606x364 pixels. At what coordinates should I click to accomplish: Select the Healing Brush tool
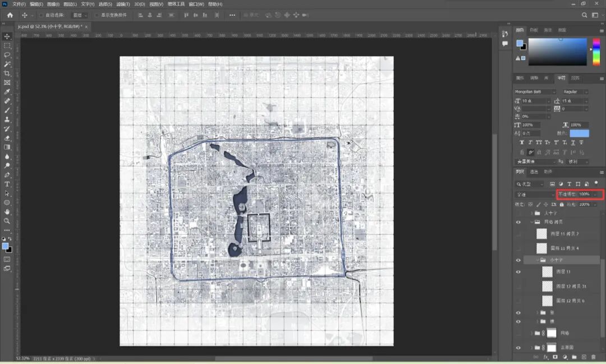click(x=7, y=102)
